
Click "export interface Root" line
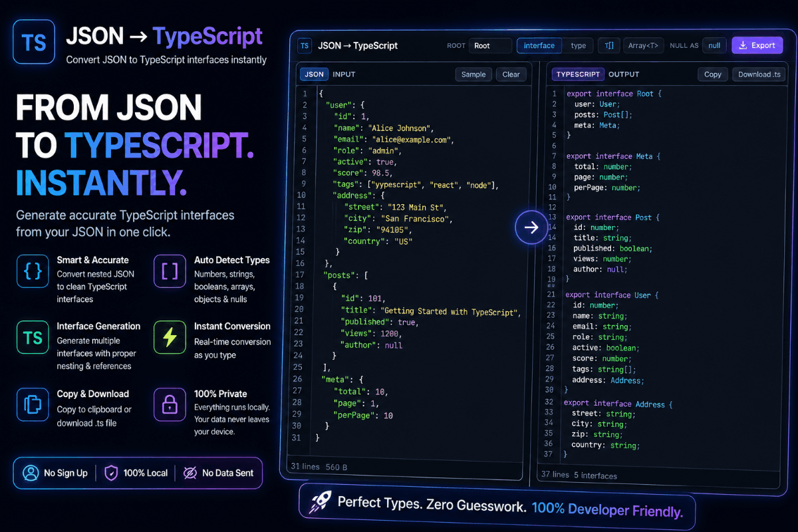613,94
